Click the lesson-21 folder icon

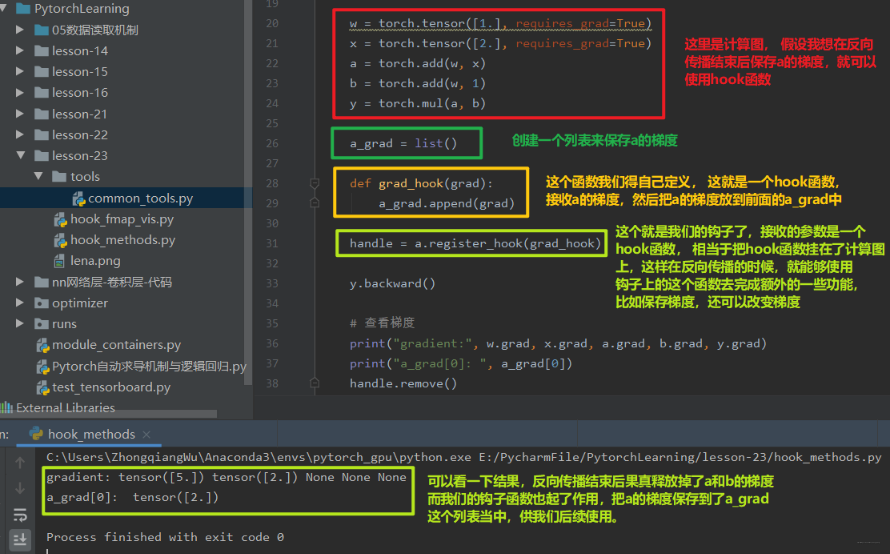(41, 114)
